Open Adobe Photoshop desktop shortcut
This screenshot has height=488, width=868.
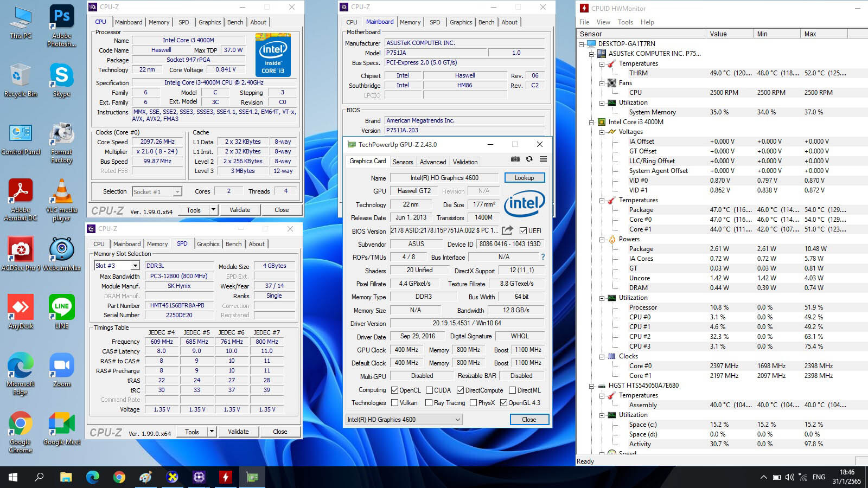tap(61, 26)
